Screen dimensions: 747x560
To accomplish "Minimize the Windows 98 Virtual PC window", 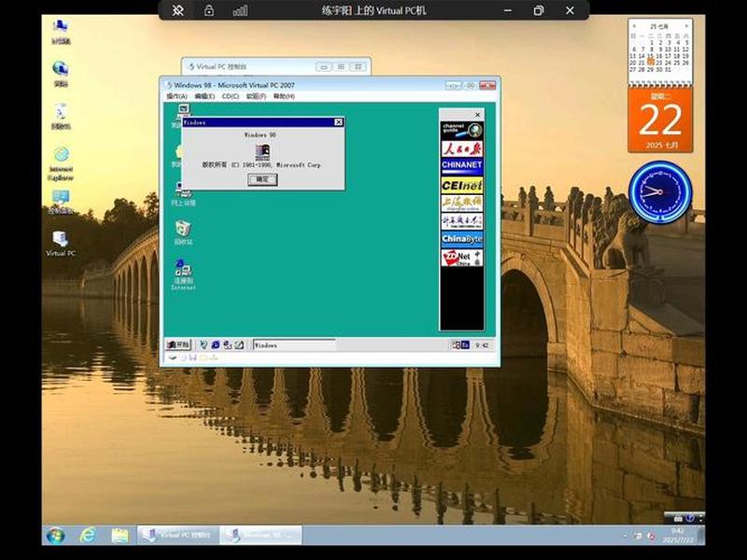I will [x=453, y=85].
